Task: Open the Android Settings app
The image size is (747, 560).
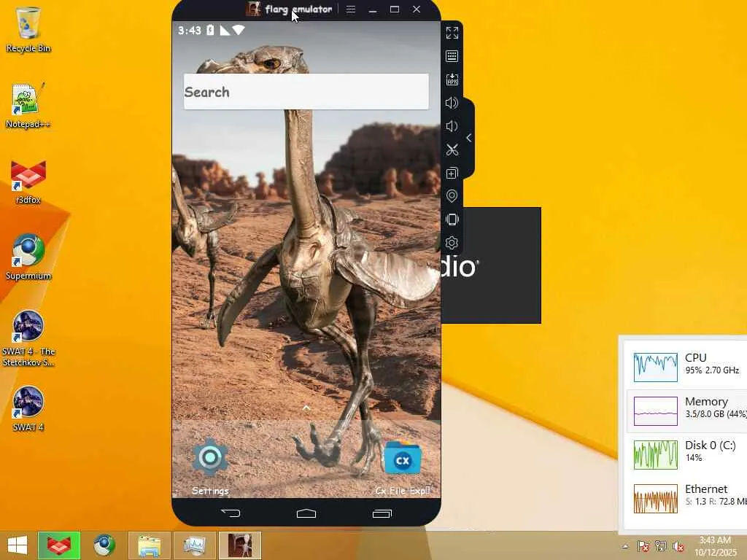Action: pos(210,467)
